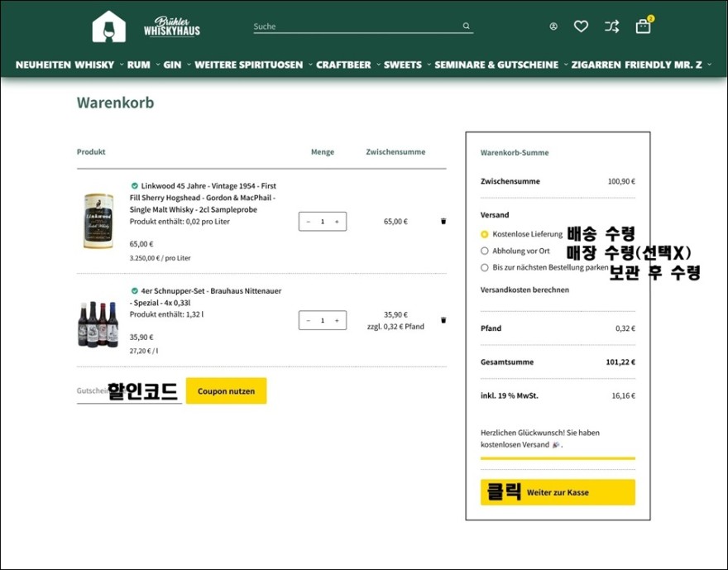Screen dimensions: 728x570
Task: Click the Coupon nutzen button
Action: pyautogui.click(x=226, y=390)
